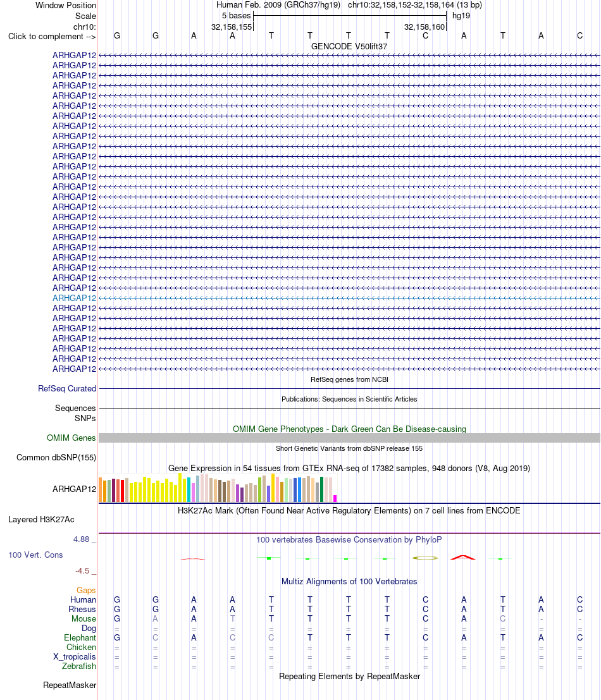
Task: Open the H3K27Ac Mark ENCODE track title
Action: pos(349,510)
